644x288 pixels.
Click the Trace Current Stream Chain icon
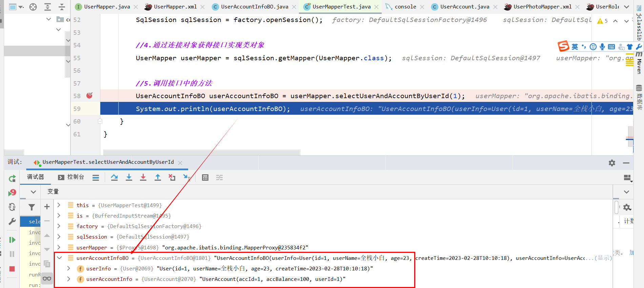pyautogui.click(x=220, y=178)
